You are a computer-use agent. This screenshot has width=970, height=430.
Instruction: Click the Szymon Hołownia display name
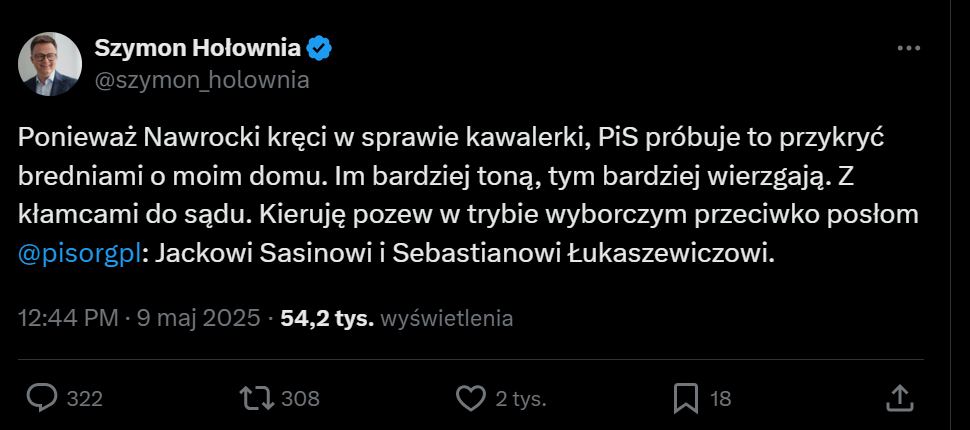click(197, 48)
